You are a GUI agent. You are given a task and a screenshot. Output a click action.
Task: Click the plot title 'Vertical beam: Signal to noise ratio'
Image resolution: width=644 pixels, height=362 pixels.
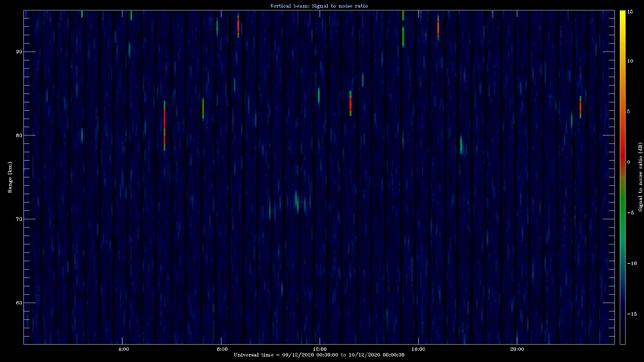click(319, 6)
